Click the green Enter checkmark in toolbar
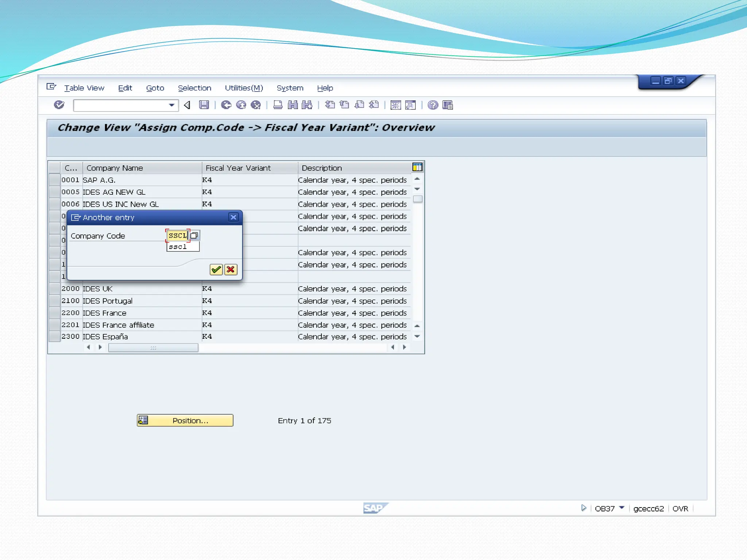This screenshot has height=560, width=747. [x=59, y=105]
